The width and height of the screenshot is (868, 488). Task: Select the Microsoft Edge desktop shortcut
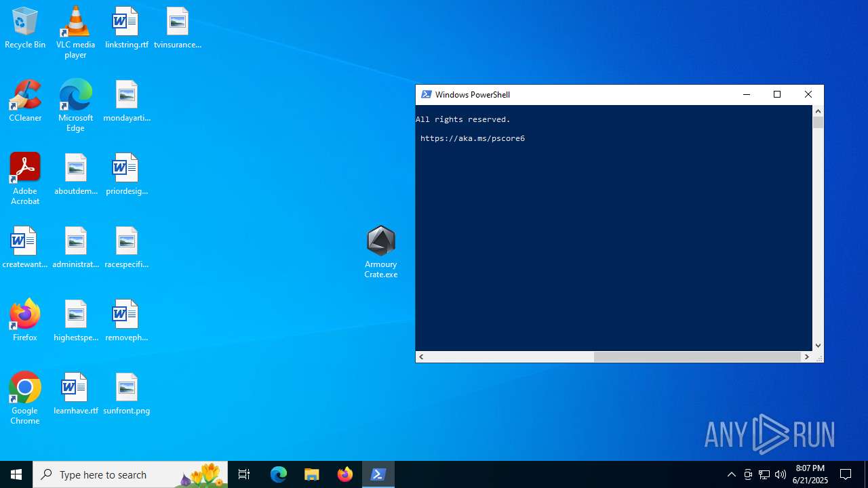[x=75, y=106]
